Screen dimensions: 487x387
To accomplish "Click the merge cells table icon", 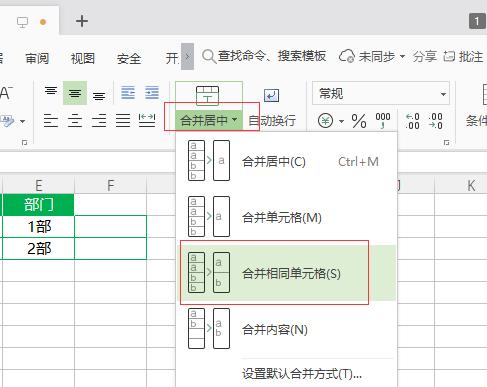I will 207,96.
